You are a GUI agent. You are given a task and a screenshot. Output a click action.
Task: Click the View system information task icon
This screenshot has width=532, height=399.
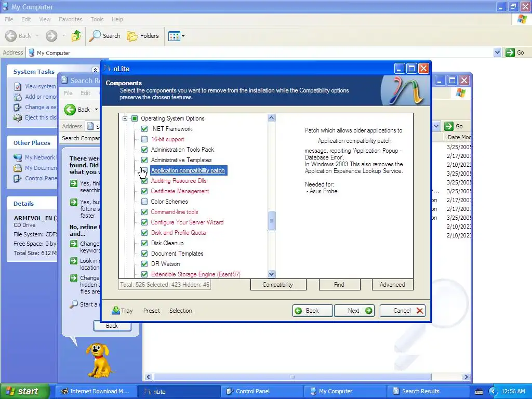click(x=18, y=87)
